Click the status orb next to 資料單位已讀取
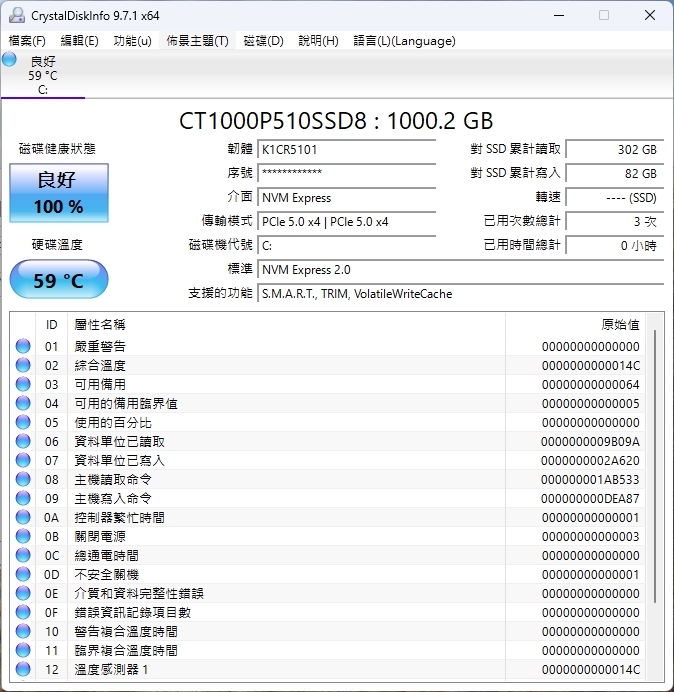The width and height of the screenshot is (674, 692). point(23,442)
